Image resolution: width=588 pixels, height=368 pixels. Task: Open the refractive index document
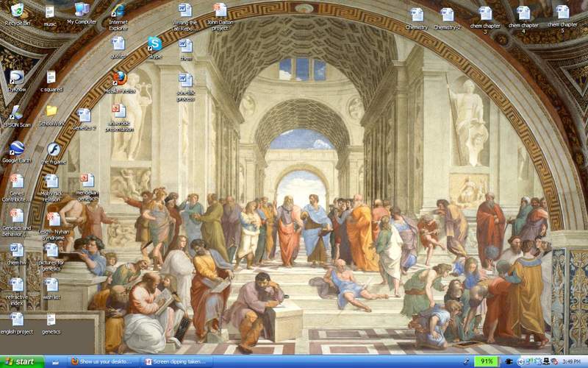pyautogui.click(x=17, y=291)
